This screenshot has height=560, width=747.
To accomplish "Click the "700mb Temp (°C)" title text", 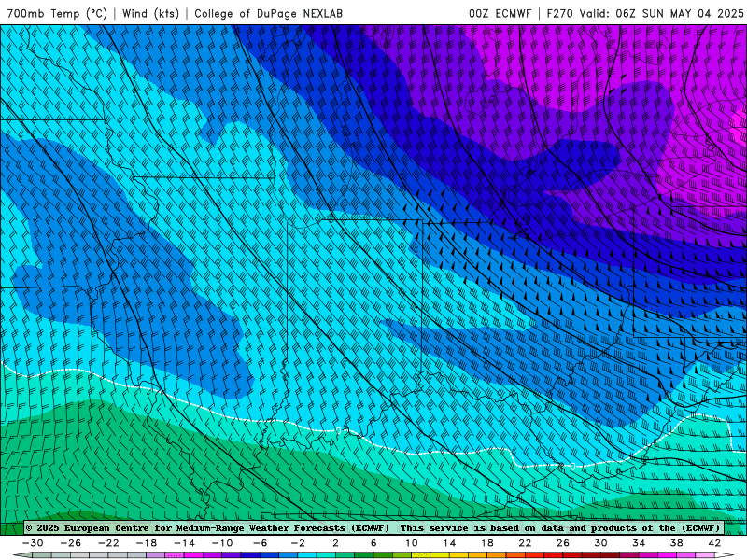I will click(x=57, y=13).
